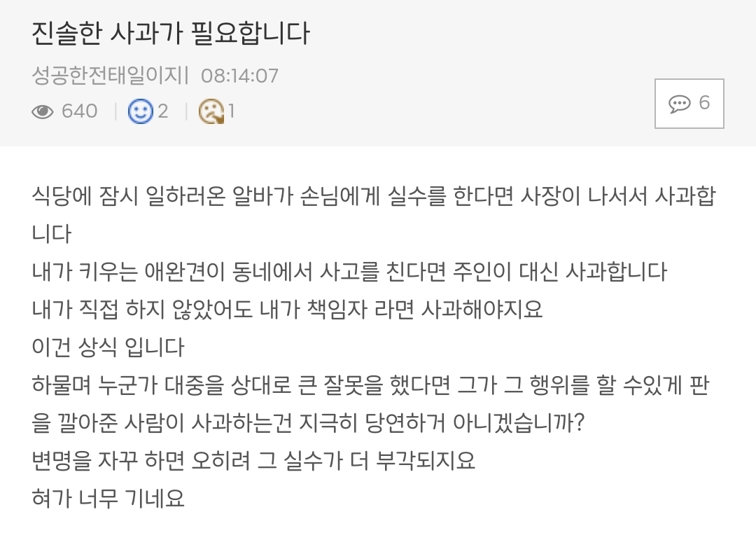
Task: Click the view count 640
Action: click(x=80, y=111)
